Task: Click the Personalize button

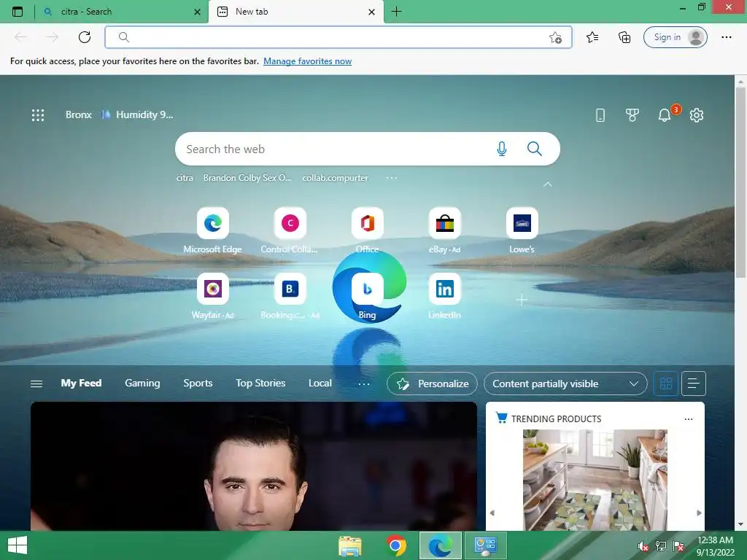Action: point(432,384)
